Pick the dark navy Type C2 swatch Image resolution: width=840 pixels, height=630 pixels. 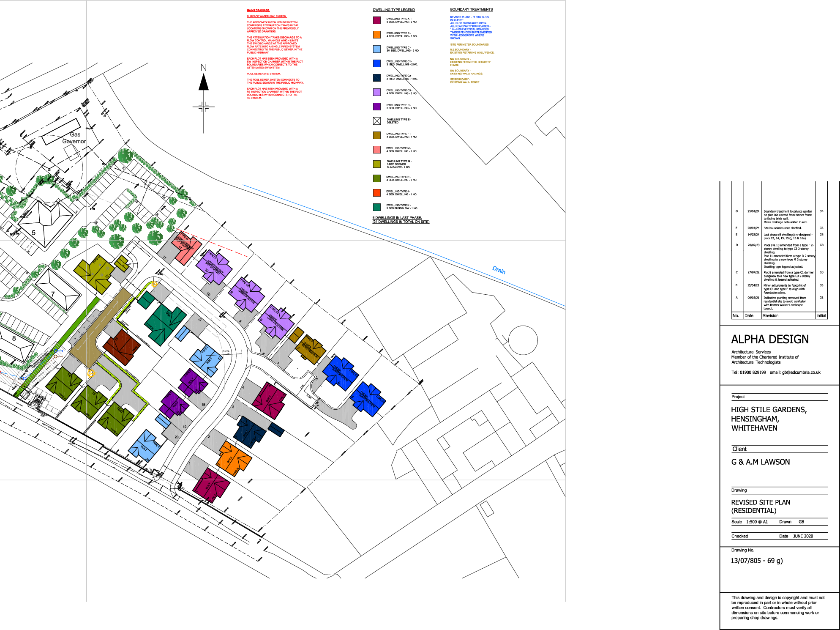(x=377, y=78)
